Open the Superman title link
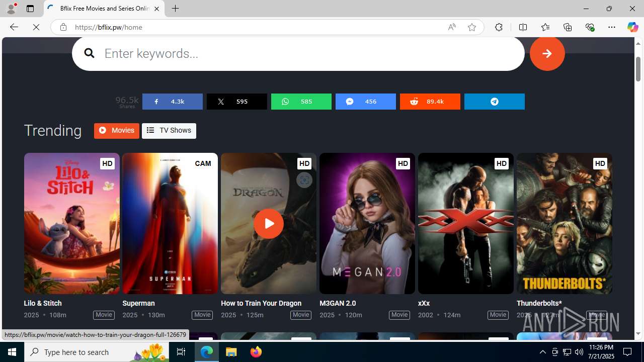Viewport: 644px width, 362px height. [x=138, y=303]
